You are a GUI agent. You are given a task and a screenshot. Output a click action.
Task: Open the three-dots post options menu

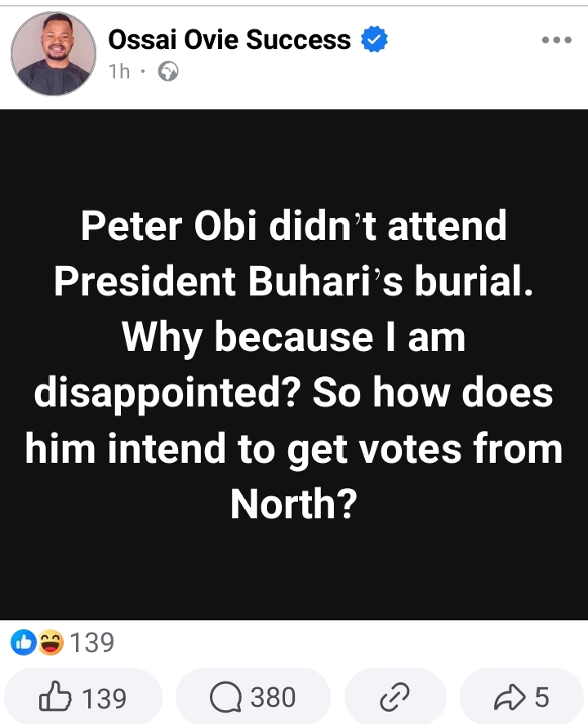(x=556, y=40)
